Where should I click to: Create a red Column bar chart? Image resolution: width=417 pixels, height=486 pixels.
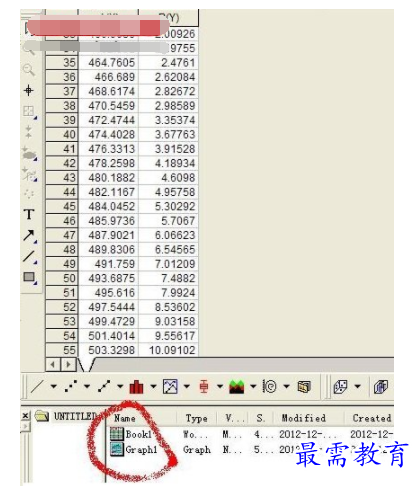click(x=137, y=387)
